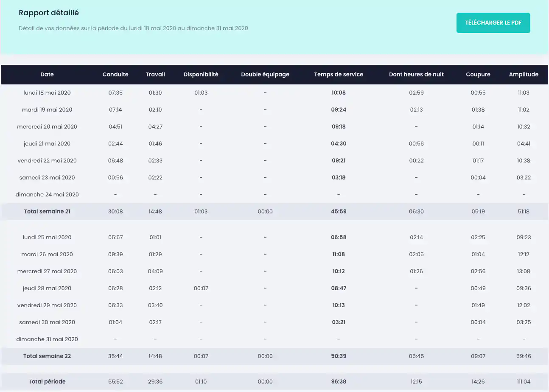Click week 22 night hours total 05:45

pos(416,356)
